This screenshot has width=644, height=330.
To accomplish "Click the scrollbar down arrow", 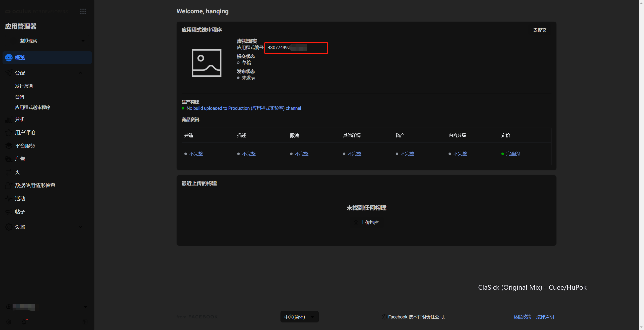I will point(641,327).
